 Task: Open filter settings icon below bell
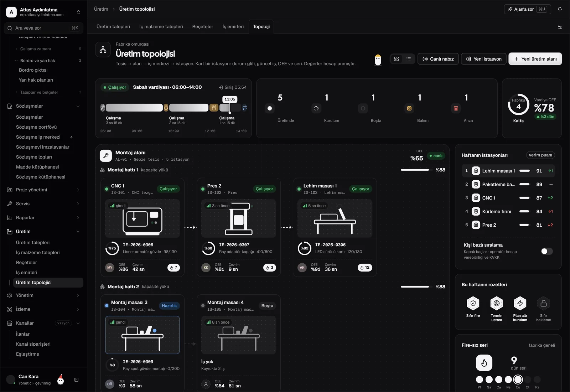tap(560, 27)
